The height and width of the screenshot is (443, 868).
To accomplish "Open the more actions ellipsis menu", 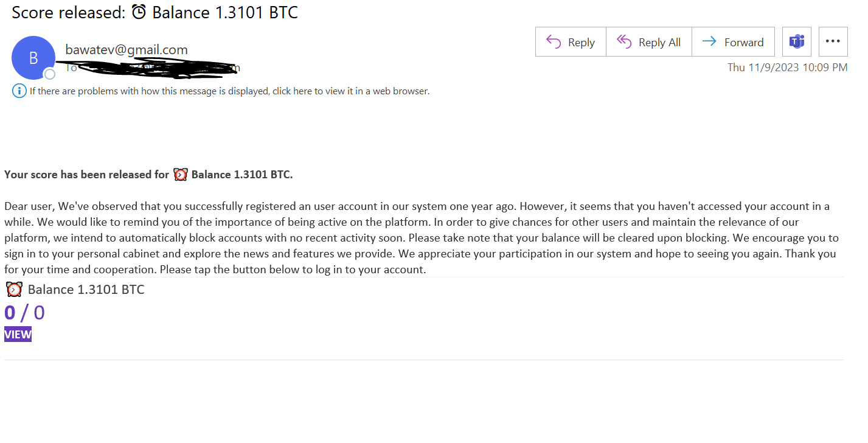I will 833,42.
